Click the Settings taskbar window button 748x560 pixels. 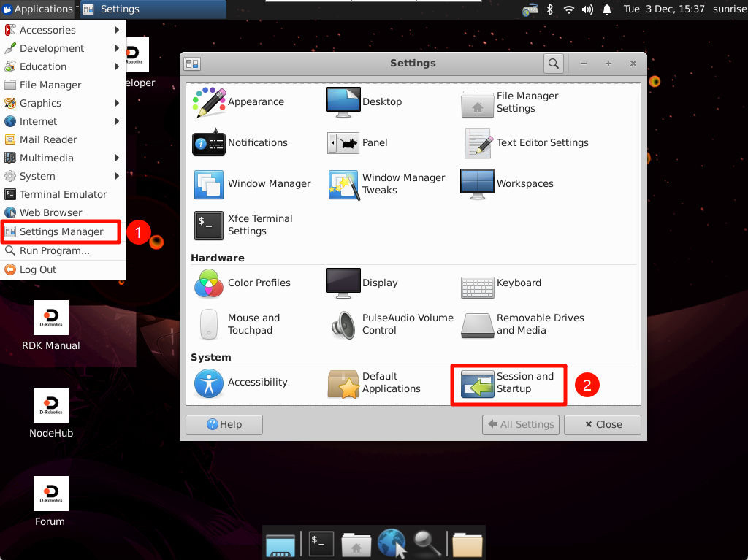pos(153,9)
